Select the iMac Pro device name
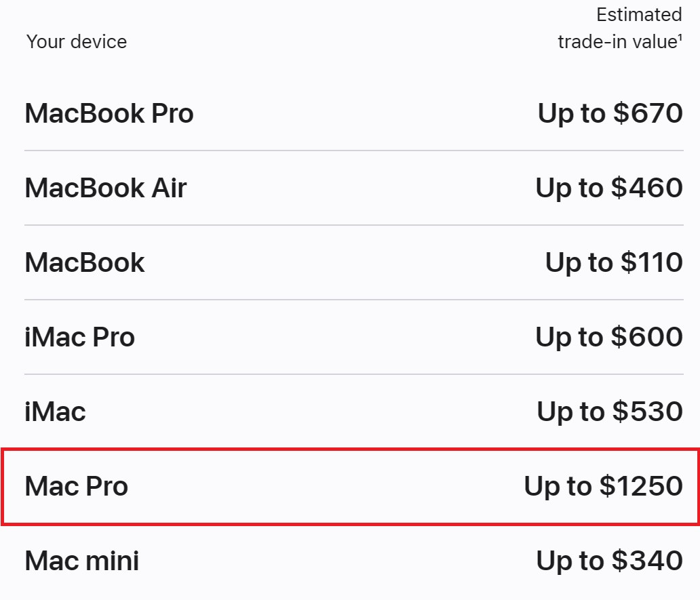 [x=79, y=337]
